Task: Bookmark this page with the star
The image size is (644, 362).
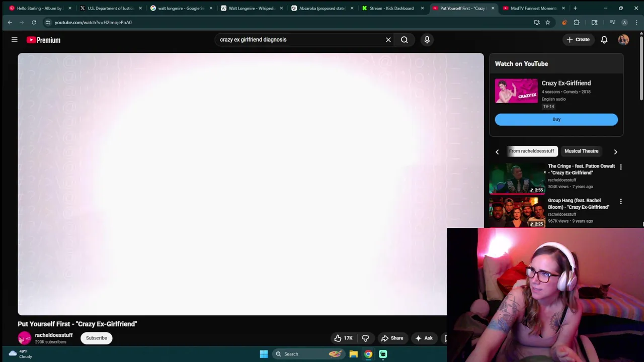Action: [x=548, y=22]
